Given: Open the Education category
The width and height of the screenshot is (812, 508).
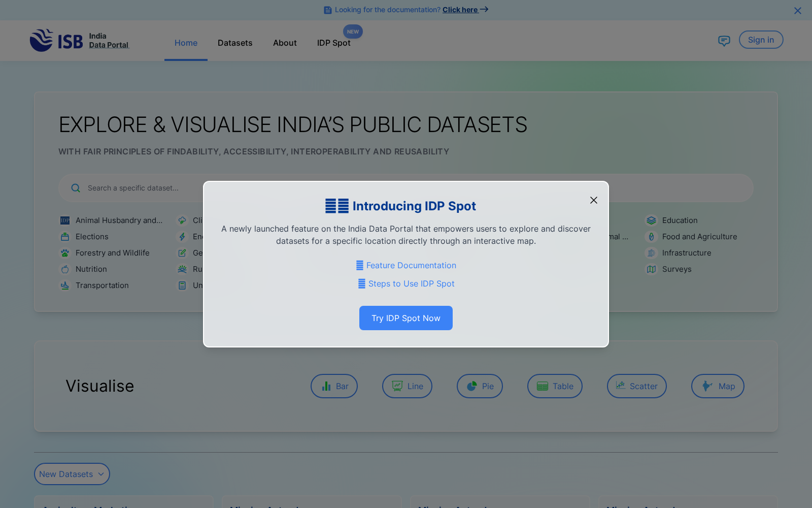Looking at the screenshot, I should coord(680,220).
